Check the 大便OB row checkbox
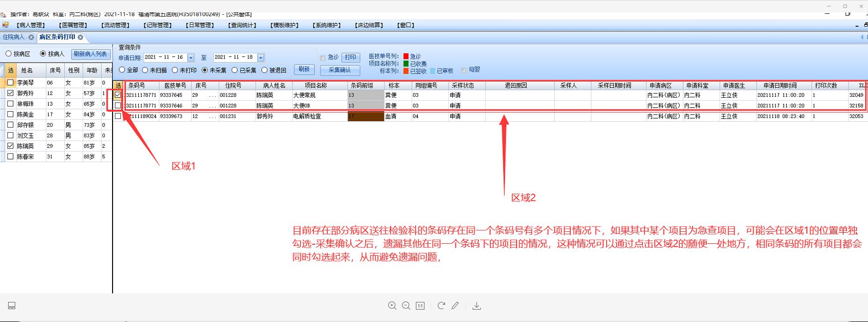The height and width of the screenshot is (322, 868). point(118,105)
